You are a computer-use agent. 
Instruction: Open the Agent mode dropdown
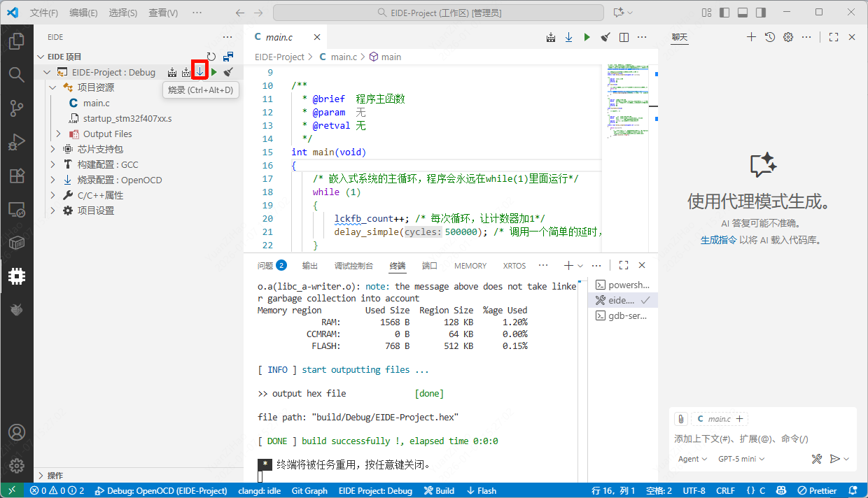point(693,459)
